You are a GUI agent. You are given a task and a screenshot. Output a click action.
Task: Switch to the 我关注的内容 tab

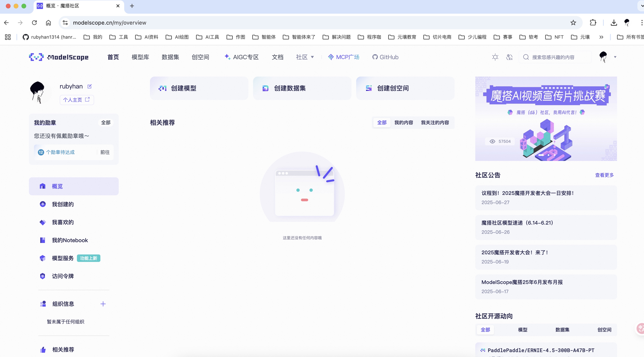435,122
